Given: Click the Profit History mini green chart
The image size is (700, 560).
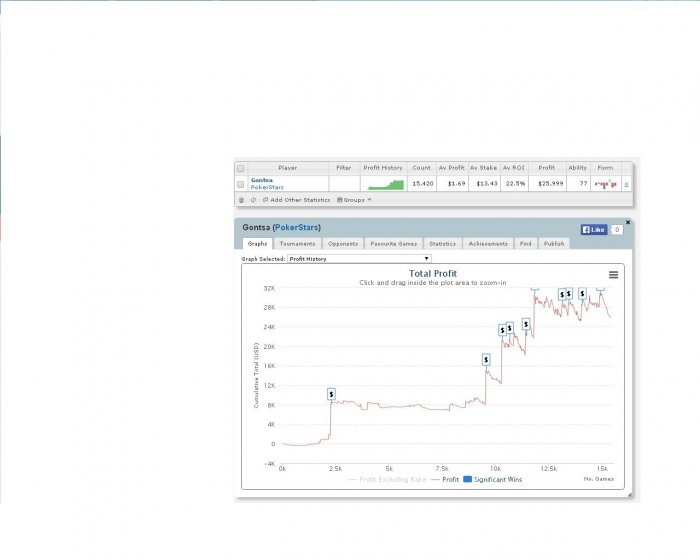Looking at the screenshot, I should [386, 184].
